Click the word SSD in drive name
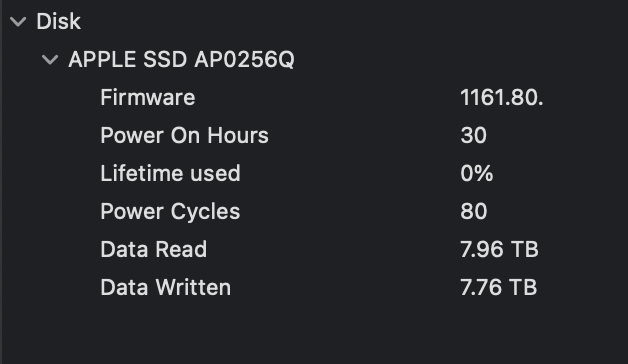Viewport: 628px width, 364px height. click(x=165, y=59)
